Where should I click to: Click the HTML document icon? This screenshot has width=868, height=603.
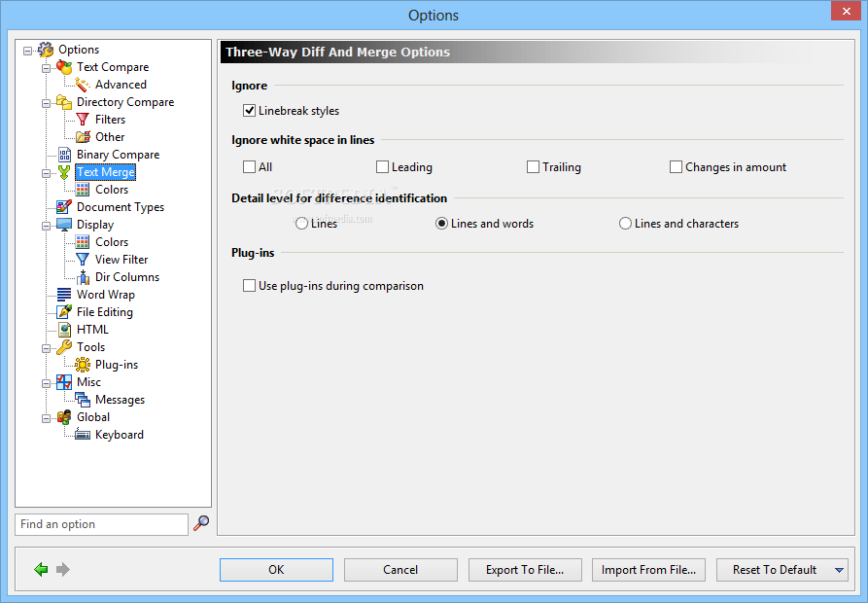(x=64, y=330)
